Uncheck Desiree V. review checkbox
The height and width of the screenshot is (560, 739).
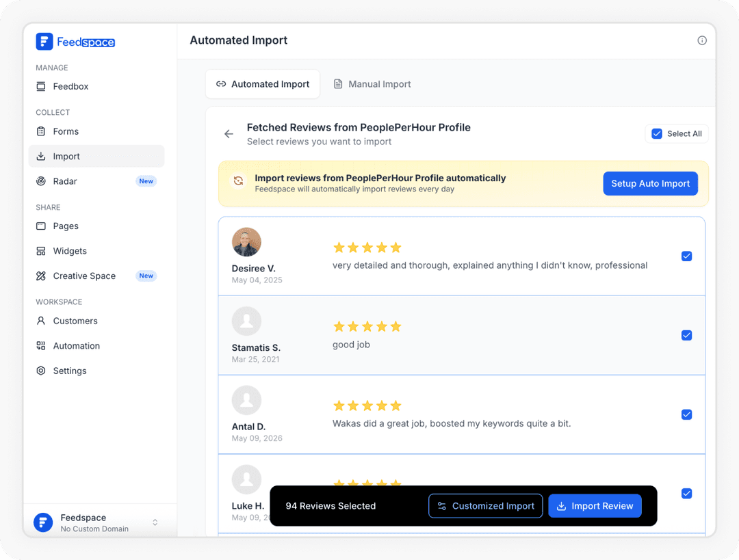coord(687,256)
